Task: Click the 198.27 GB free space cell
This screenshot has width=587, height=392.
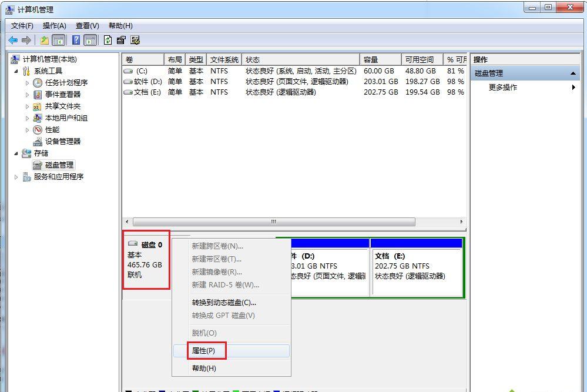Action: click(x=422, y=81)
